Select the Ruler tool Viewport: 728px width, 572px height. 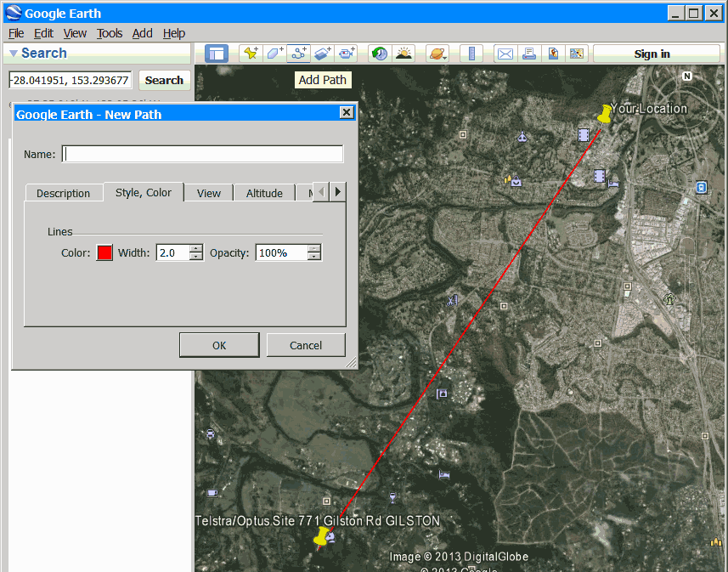[471, 54]
